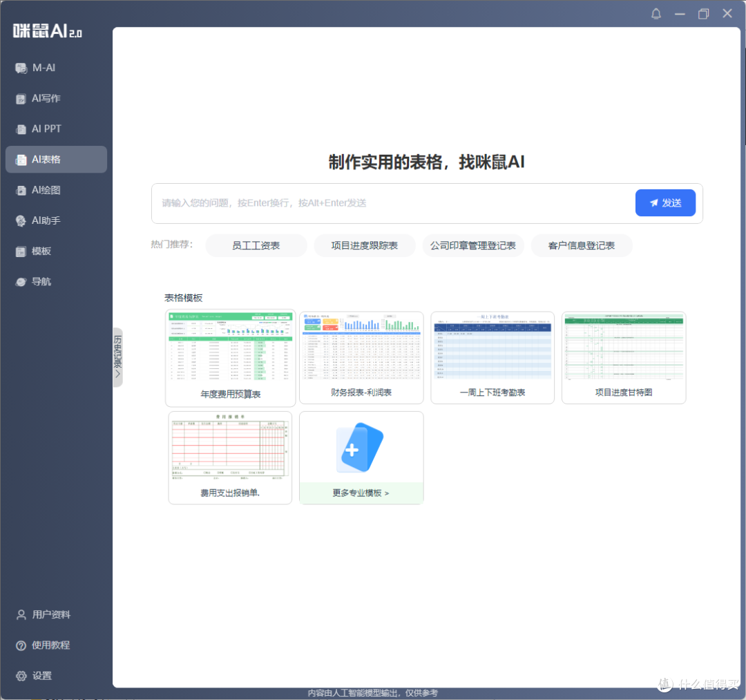Open the M-AI chat icon in sidebar
This screenshot has width=746, height=700.
21,68
